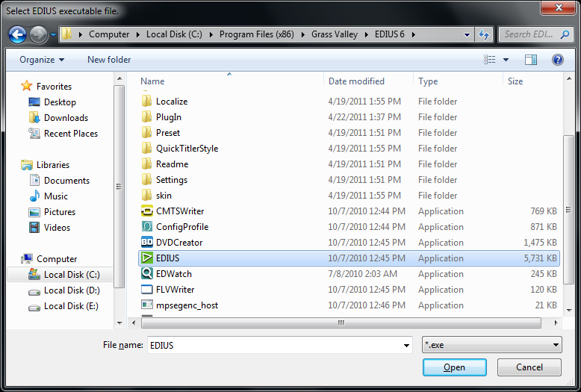Click the search magnifier icon
The image size is (581, 392).
point(565,34)
